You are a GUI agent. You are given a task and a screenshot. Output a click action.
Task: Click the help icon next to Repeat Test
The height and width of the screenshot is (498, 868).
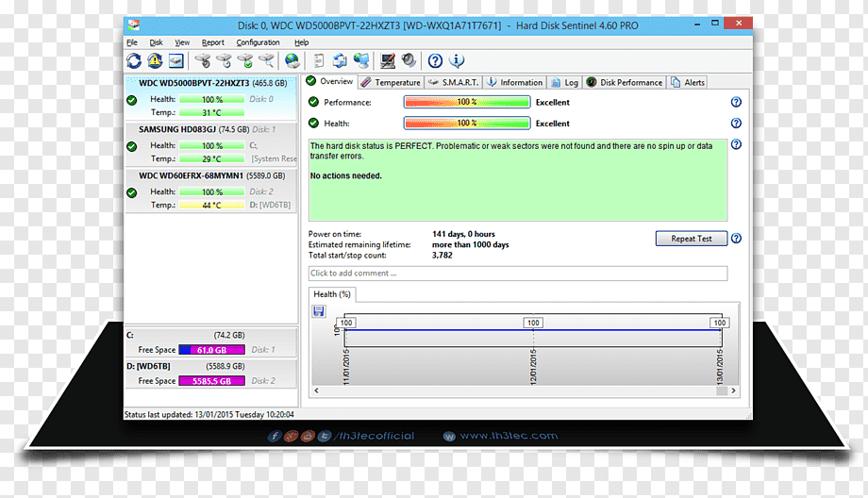coord(736,239)
